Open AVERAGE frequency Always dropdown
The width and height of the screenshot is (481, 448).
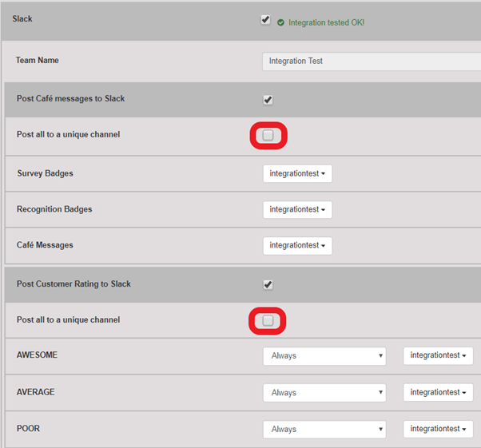(x=324, y=393)
